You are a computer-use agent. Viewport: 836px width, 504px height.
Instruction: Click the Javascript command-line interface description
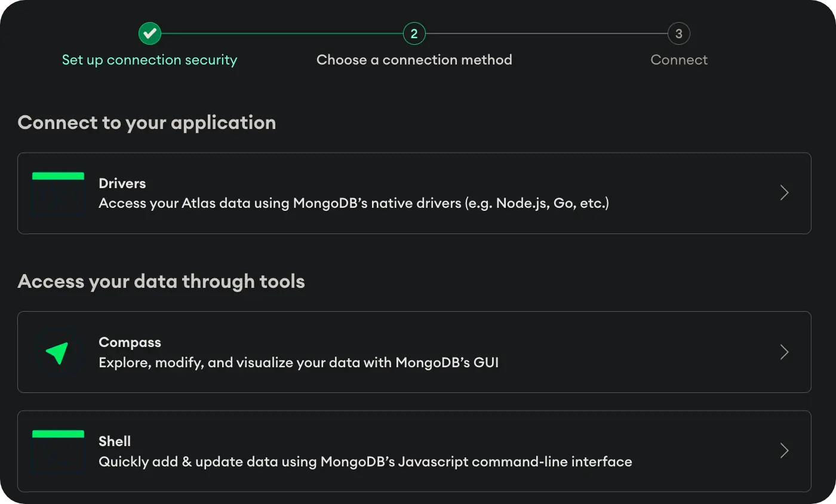click(x=365, y=462)
